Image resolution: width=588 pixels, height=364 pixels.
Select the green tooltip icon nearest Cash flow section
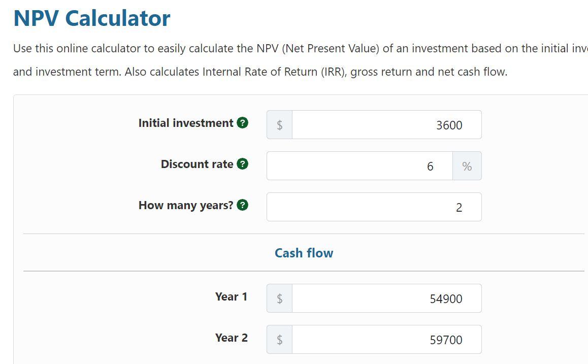242,205
